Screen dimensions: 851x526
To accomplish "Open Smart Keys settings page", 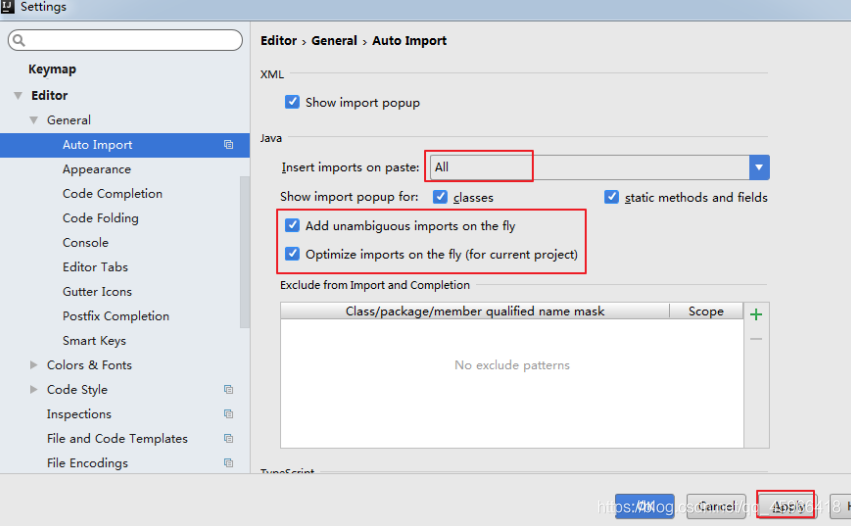I will (x=94, y=340).
